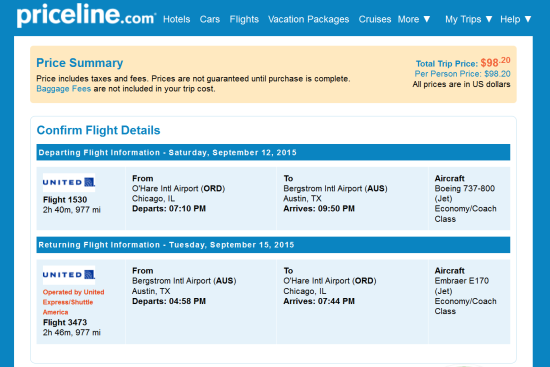Expand the More dropdown menu
Screen dimensions: 550x367
click(414, 19)
